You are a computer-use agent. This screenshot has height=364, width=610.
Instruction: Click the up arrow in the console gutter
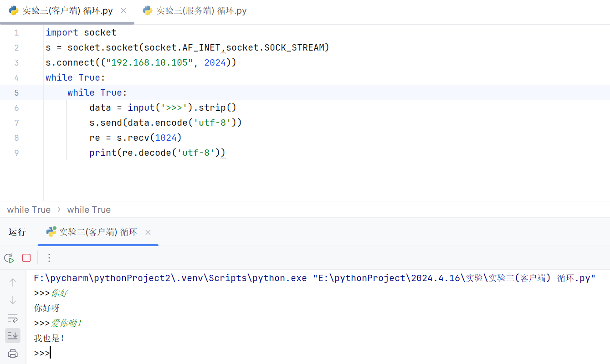(x=13, y=282)
